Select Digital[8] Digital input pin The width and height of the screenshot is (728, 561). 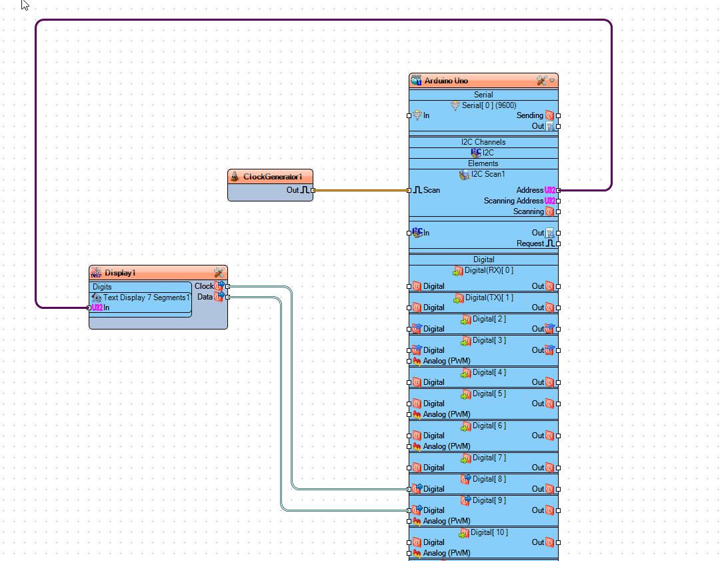[x=409, y=489]
